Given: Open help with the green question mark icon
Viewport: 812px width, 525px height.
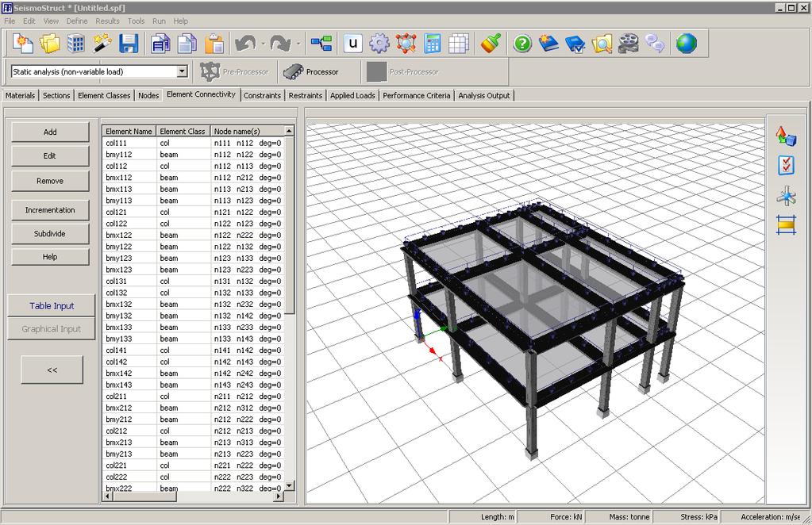Looking at the screenshot, I should [522, 44].
